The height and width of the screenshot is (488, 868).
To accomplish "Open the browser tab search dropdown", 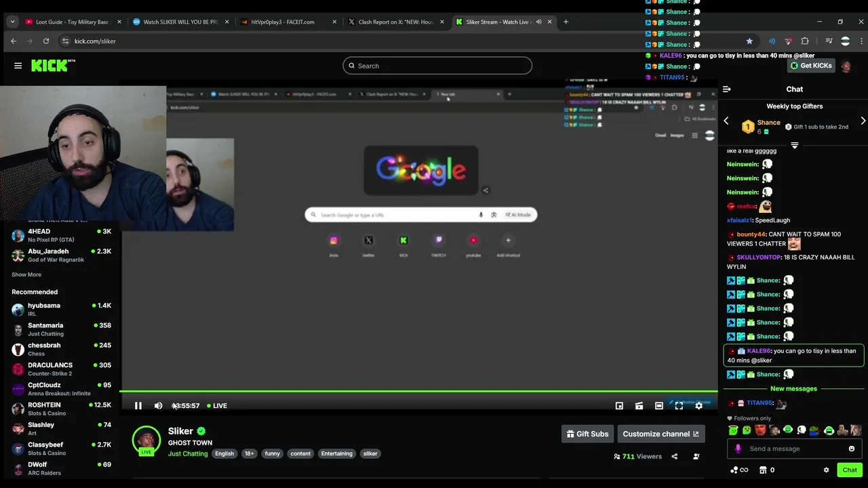I will pyautogui.click(x=12, y=22).
